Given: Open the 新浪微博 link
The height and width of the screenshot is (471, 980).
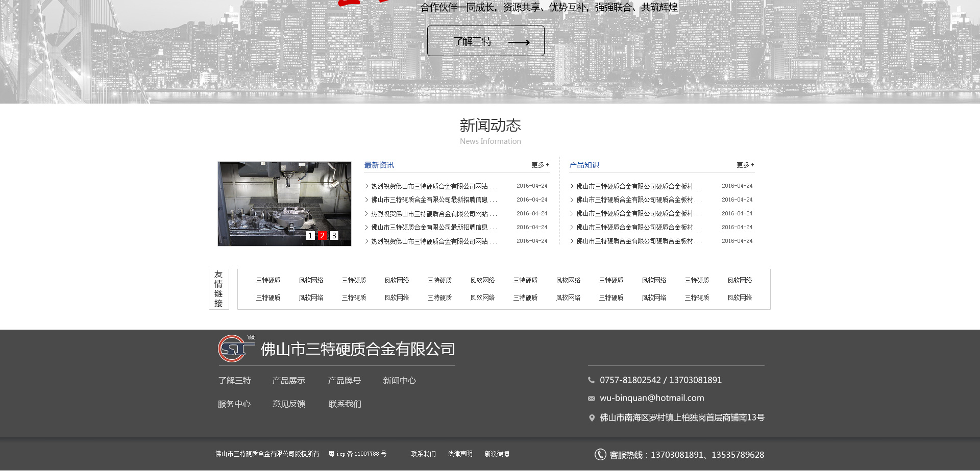Looking at the screenshot, I should (497, 454).
